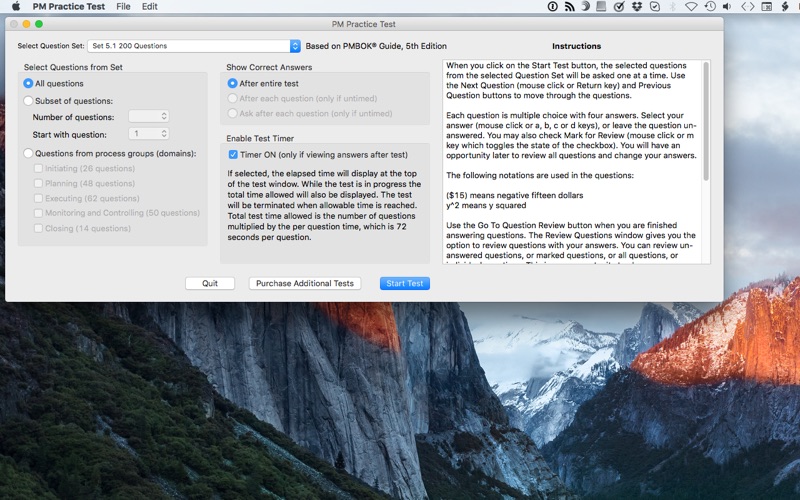Select Ask after each question option
Image resolution: width=800 pixels, height=500 pixels.
pos(232,113)
